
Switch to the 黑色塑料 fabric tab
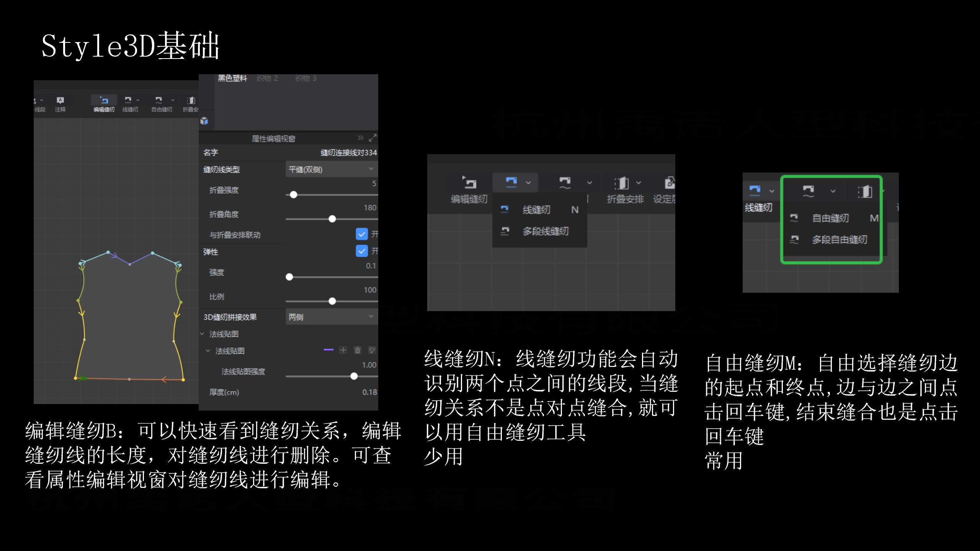click(232, 78)
